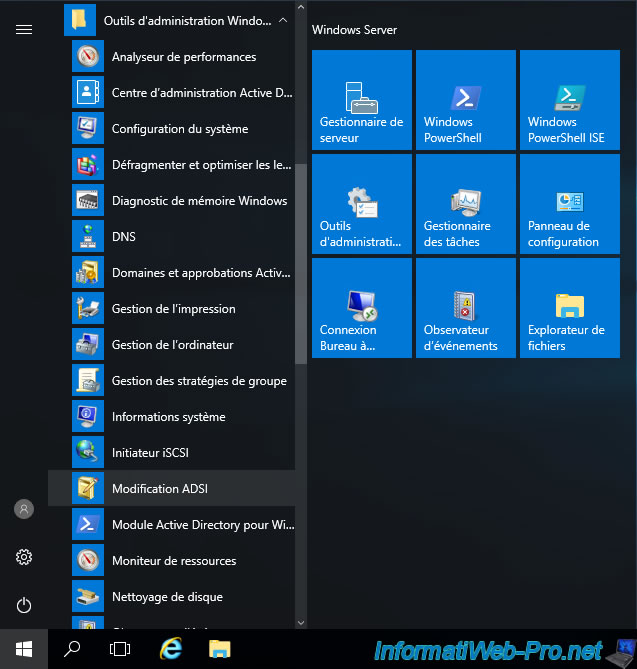Screen dimensions: 637x669
Task: Open the DNS console icon
Action: point(88,236)
